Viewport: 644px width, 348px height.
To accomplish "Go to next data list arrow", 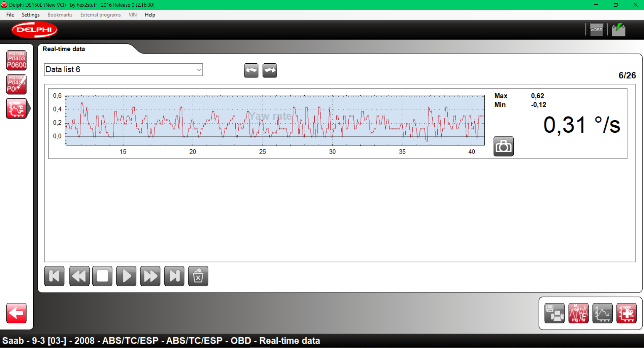I will pos(270,70).
